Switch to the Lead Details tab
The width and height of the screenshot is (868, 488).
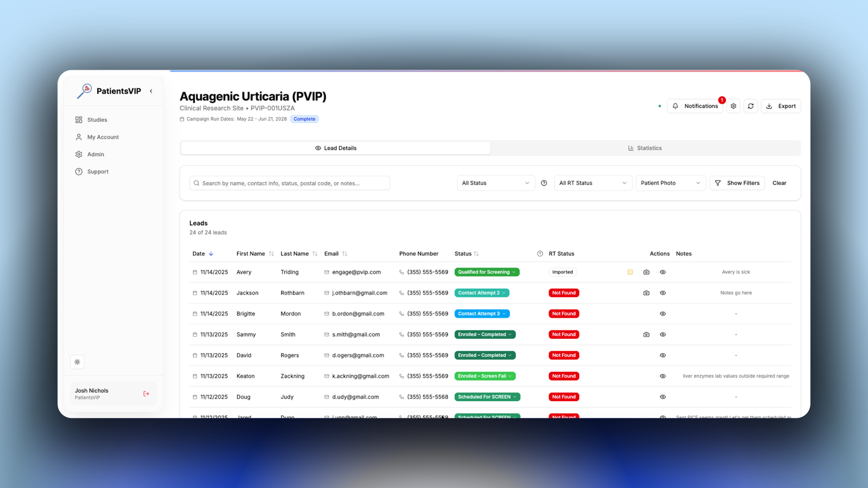[336, 148]
